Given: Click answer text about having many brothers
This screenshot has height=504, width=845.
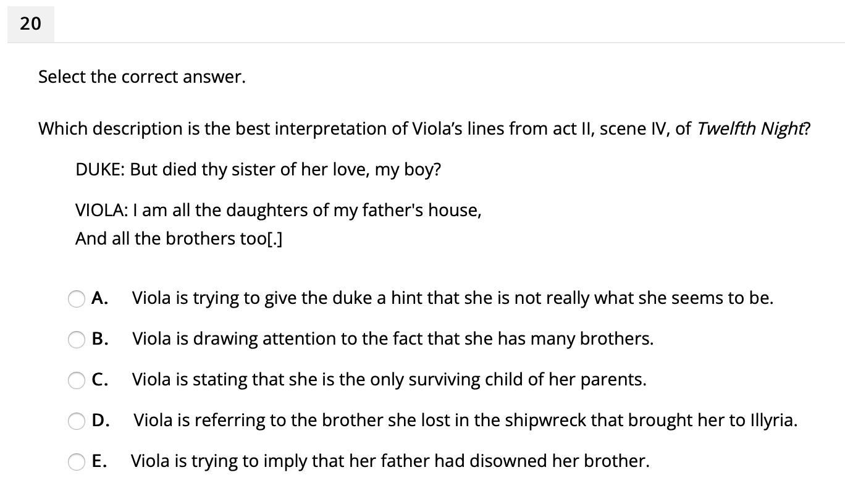Looking at the screenshot, I should pyautogui.click(x=392, y=338).
